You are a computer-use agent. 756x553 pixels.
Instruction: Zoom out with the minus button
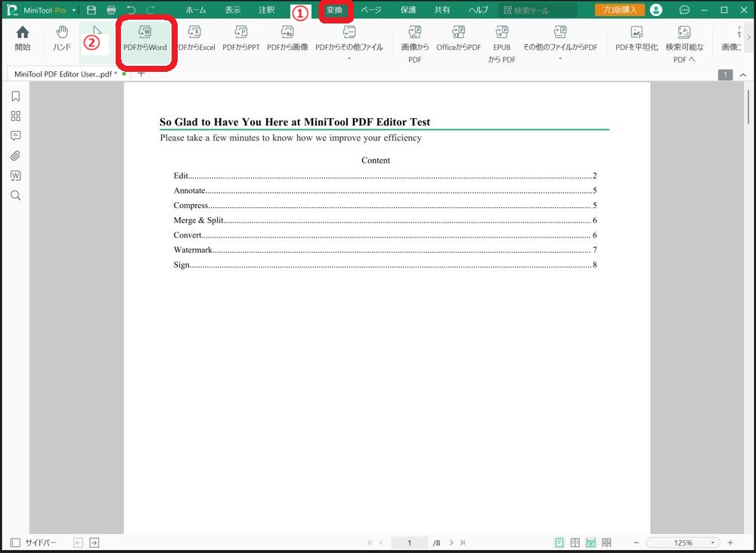pos(636,542)
